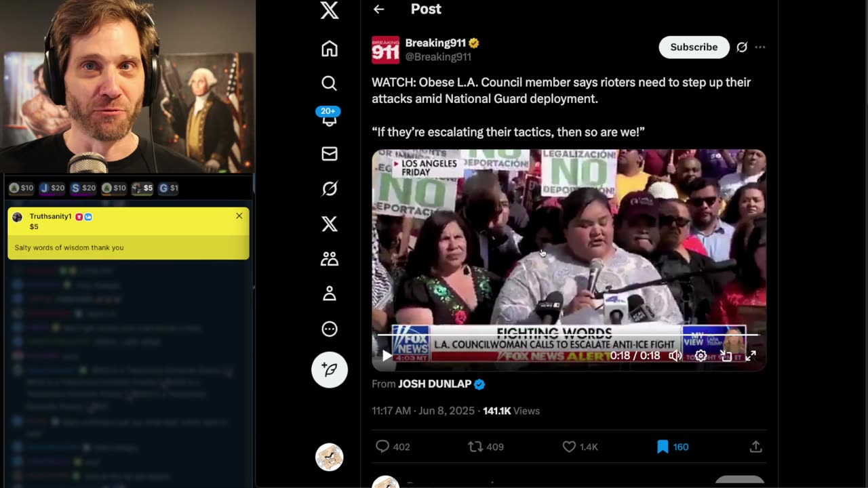Open JOSH DUNLAP's profile link
This screenshot has width=868, height=488.
click(x=435, y=384)
